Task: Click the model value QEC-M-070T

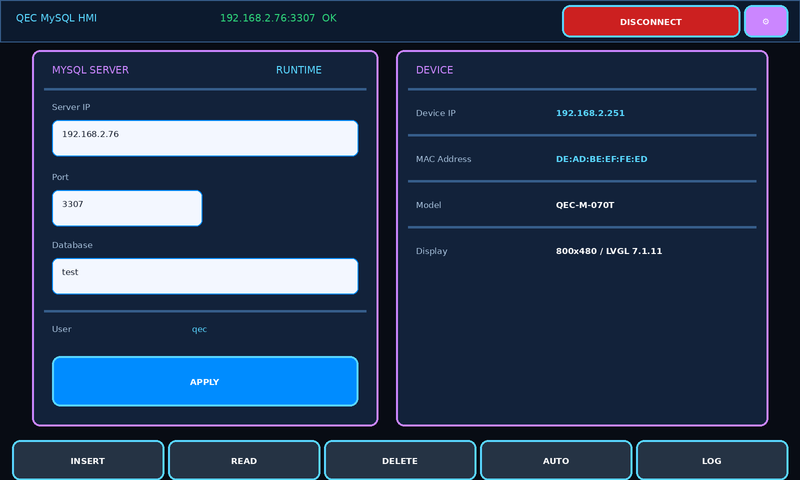Action: [x=585, y=205]
